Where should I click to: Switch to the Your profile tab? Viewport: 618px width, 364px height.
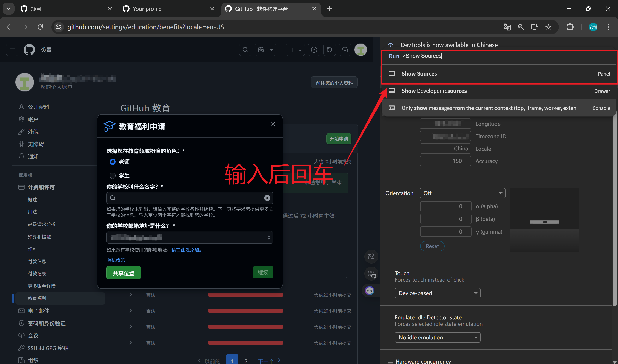click(x=147, y=9)
